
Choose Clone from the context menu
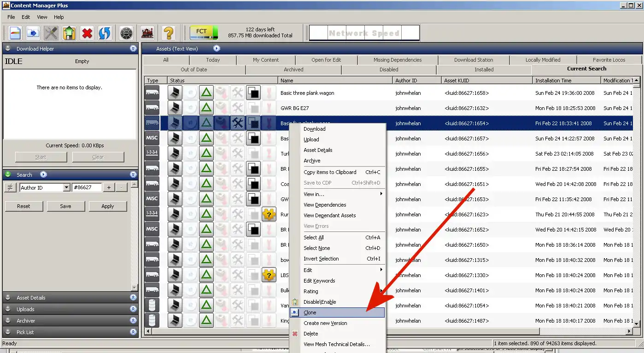(310, 312)
